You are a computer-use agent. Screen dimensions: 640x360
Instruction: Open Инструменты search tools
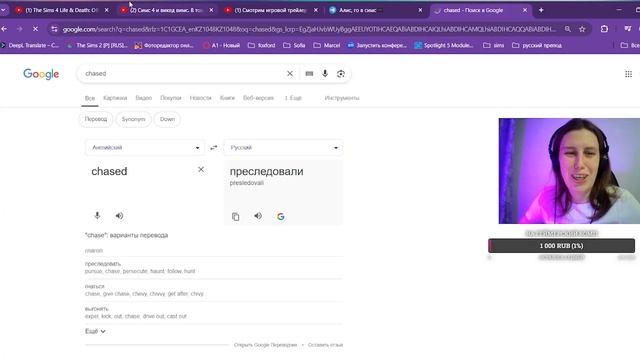click(x=342, y=98)
